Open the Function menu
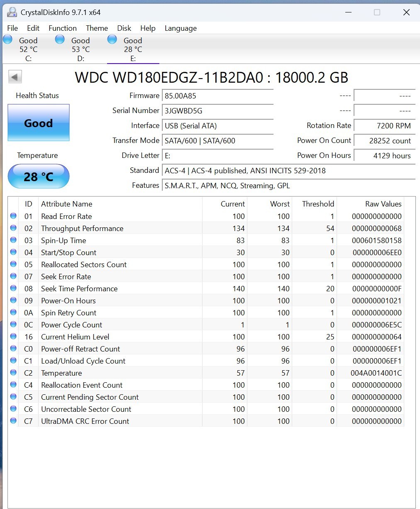 63,28
